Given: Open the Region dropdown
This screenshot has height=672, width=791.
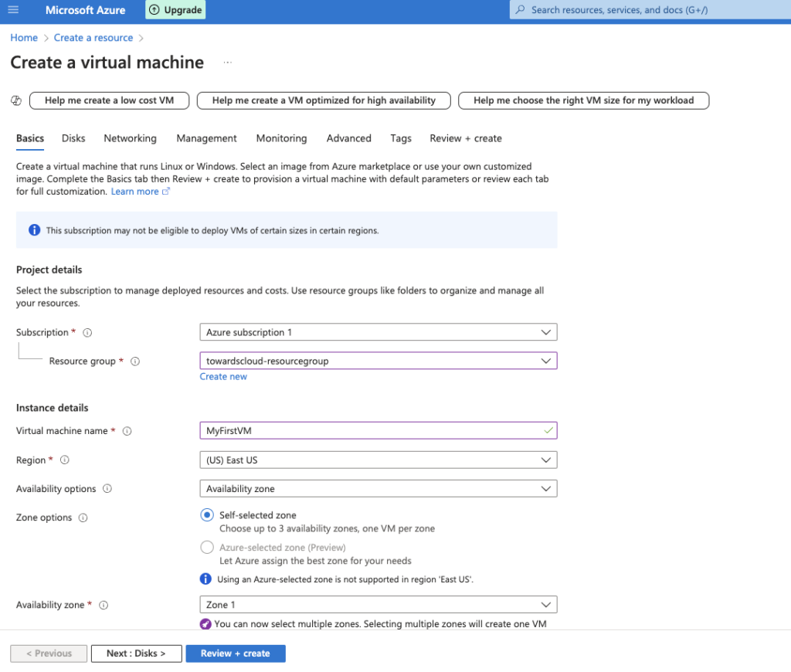Looking at the screenshot, I should point(379,460).
